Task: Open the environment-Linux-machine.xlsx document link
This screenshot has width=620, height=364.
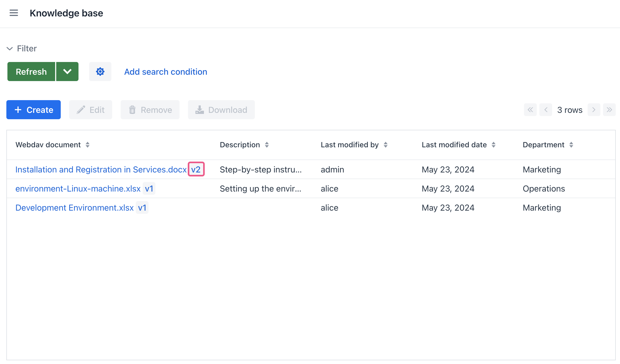Action: [x=78, y=188]
